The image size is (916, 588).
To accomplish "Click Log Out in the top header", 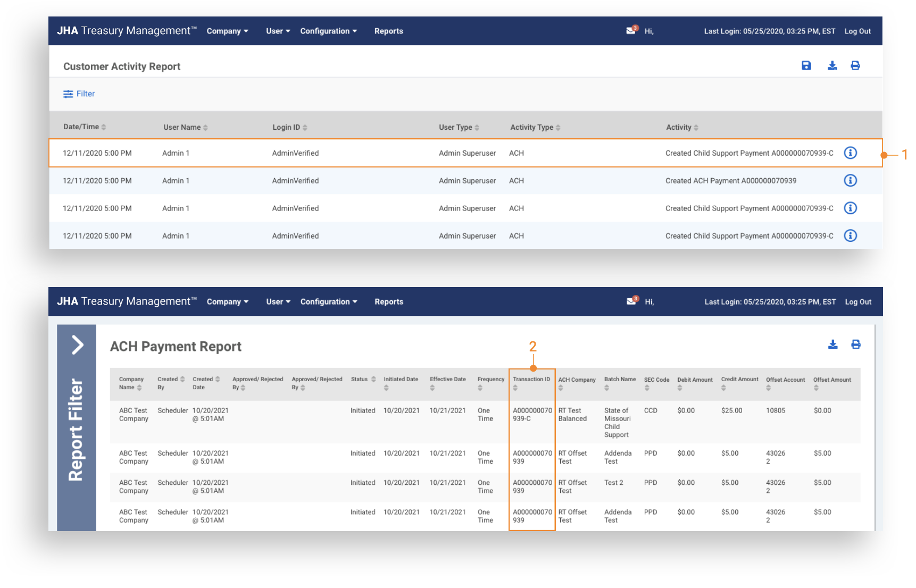I will tap(857, 31).
